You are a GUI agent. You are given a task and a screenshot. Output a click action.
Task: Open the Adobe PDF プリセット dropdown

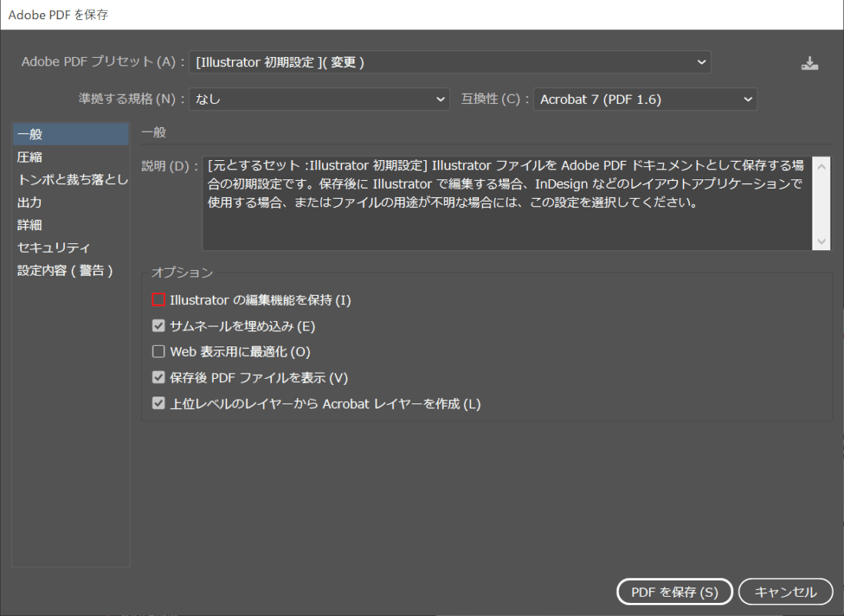coord(450,62)
